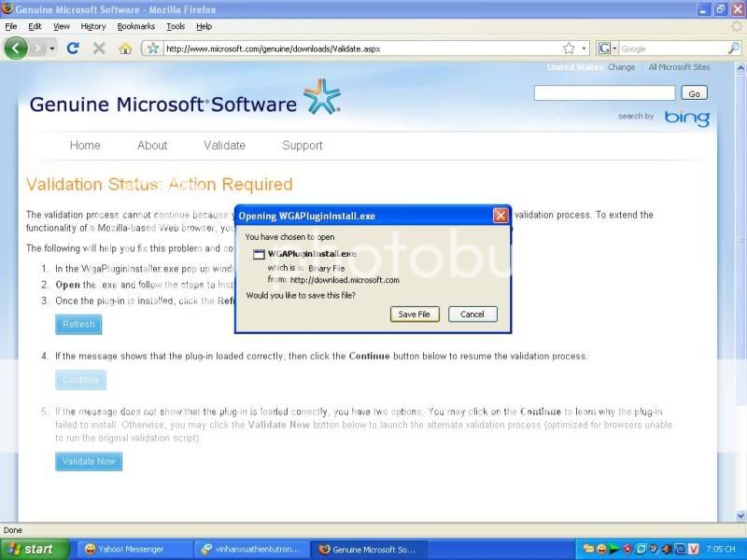Click the Stop loading X icon

coord(99,49)
